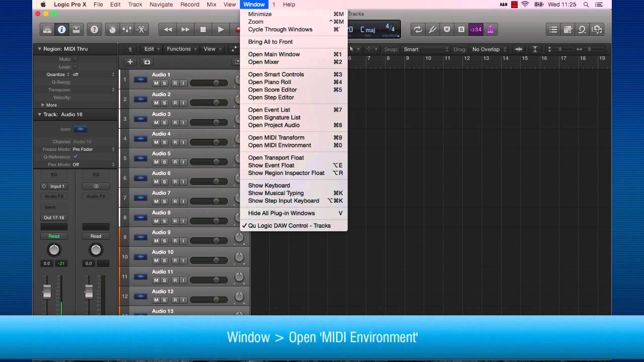
Task: Toggle the Waveform Zoom button
Action: click(519, 49)
